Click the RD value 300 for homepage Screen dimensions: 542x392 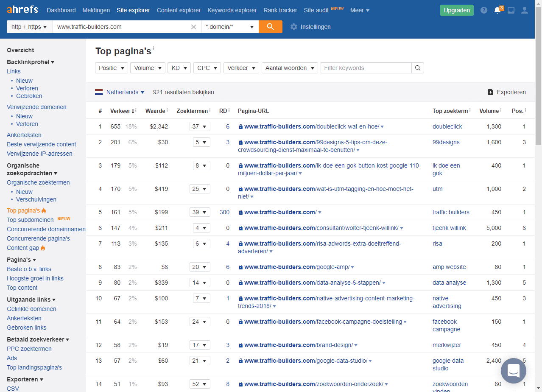[x=224, y=212]
